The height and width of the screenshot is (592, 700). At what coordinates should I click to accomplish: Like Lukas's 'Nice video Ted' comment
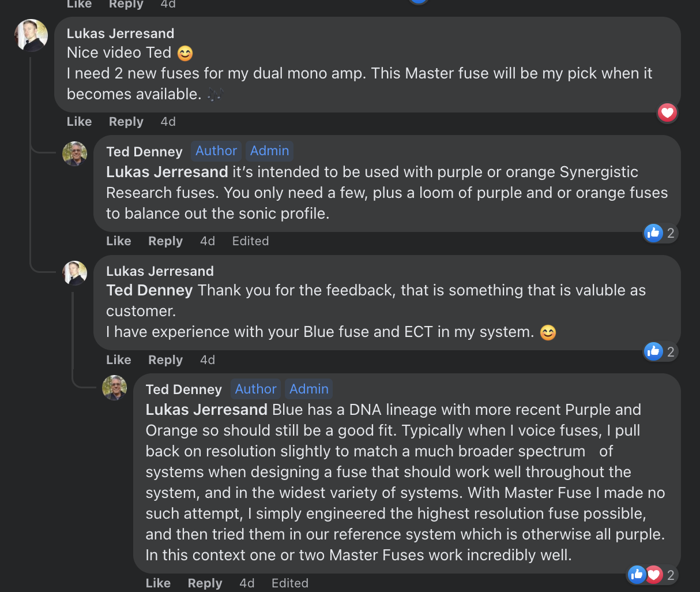coord(79,122)
